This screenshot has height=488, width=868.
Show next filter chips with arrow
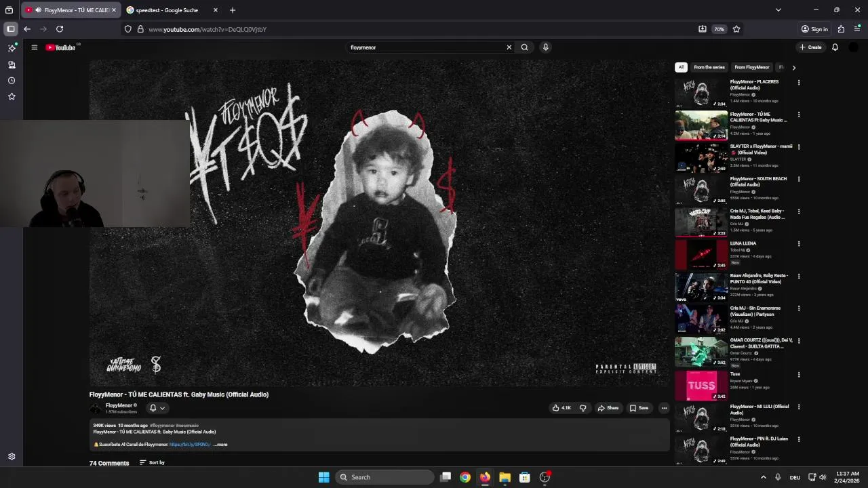(793, 67)
